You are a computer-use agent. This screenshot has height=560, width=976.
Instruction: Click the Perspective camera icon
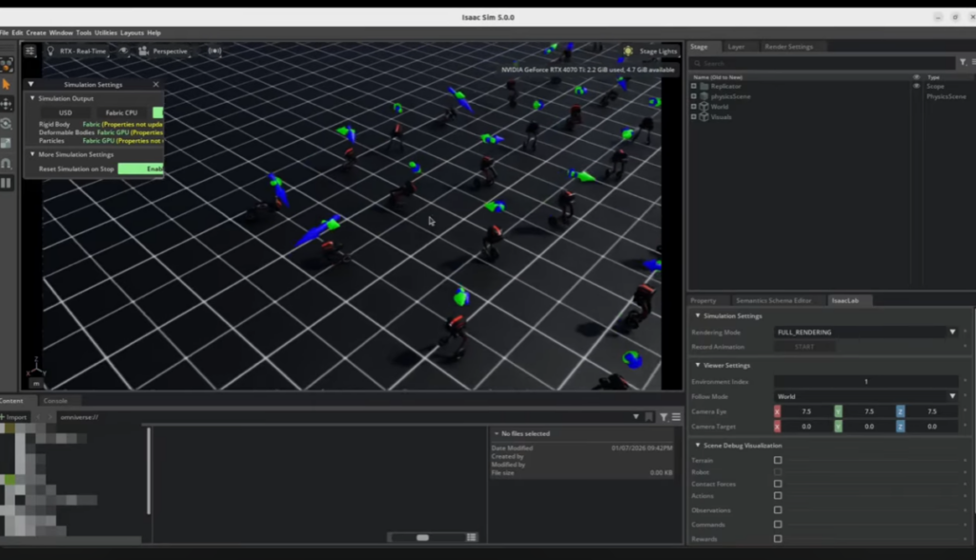tap(145, 51)
